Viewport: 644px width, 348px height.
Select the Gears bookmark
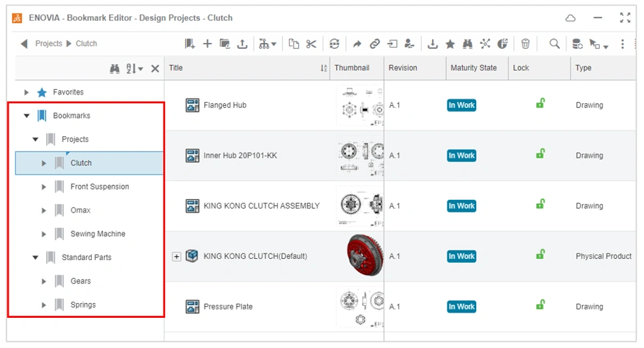80,281
